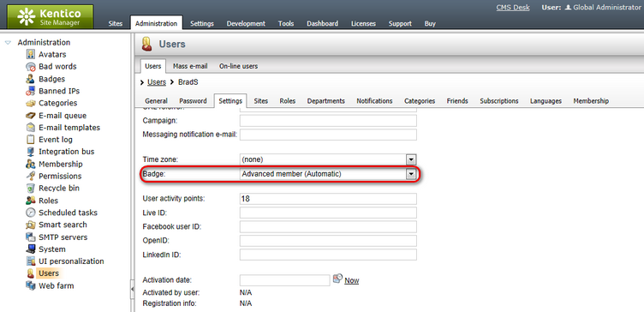
Task: Click the Live ID input field
Action: click(x=328, y=213)
